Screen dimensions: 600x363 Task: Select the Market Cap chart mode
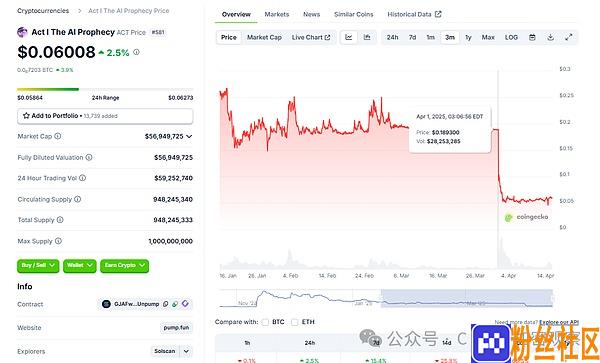(x=264, y=37)
